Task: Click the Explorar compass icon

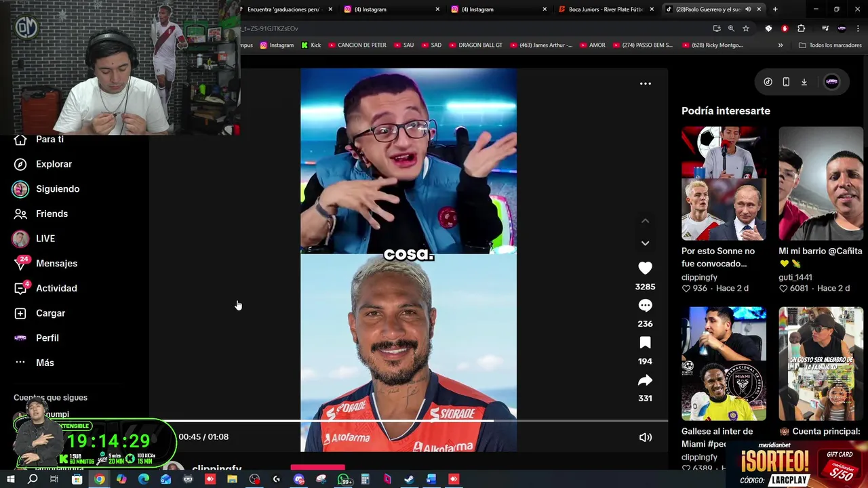Action: pos(20,164)
